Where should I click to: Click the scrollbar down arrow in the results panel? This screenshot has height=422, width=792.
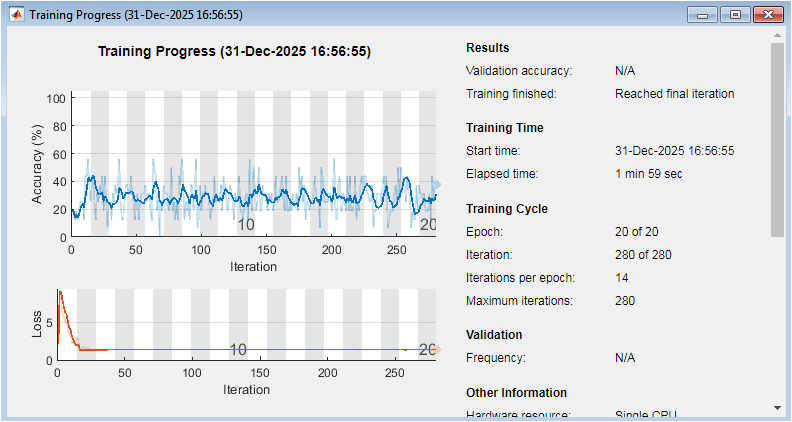pyautogui.click(x=777, y=408)
